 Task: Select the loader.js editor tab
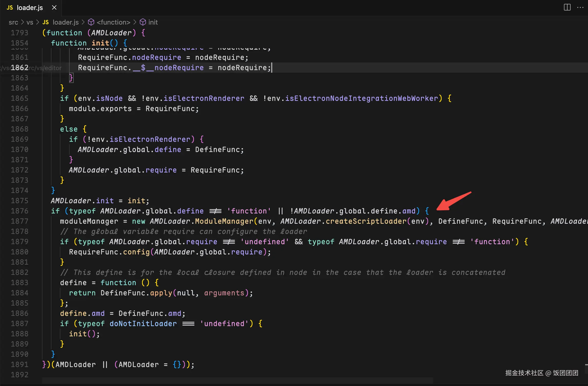30,8
